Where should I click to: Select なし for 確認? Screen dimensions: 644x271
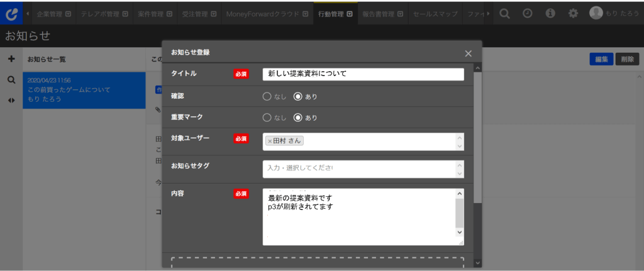click(x=267, y=97)
